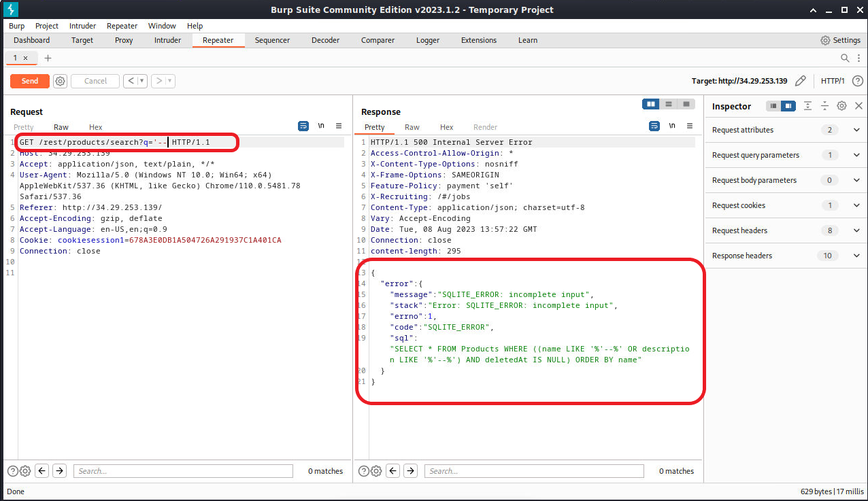Viewport: 868px width, 501px height.
Task: Click the Inspector collapse all sections icon
Action: [824, 106]
